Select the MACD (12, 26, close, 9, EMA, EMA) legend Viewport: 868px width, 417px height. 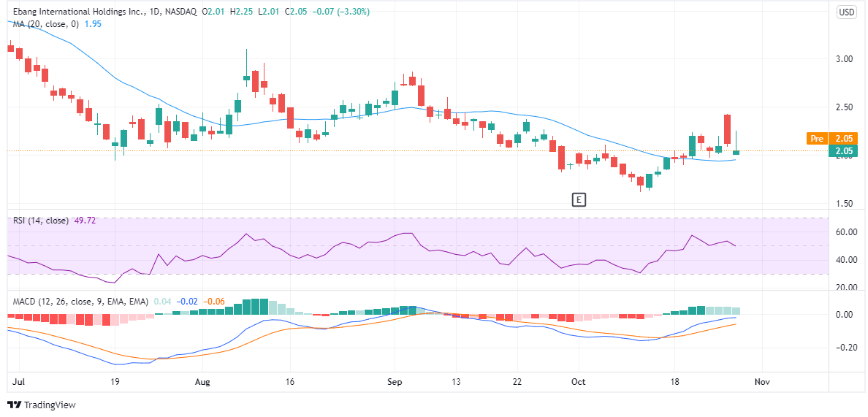81,302
